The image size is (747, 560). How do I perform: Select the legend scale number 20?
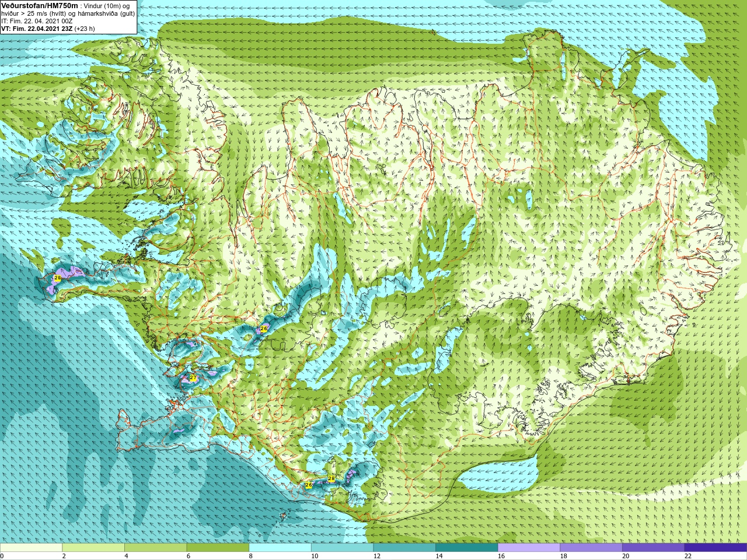[626, 556]
